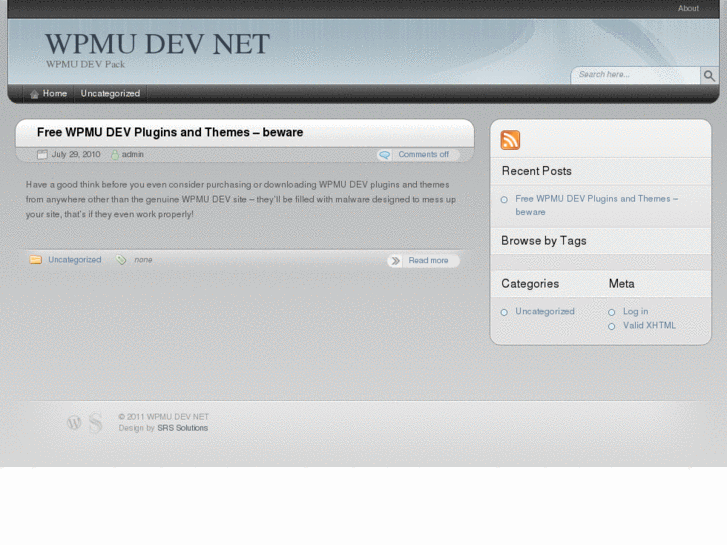Image resolution: width=727 pixels, height=545 pixels.
Task: Click the WPMU DEV Pack tagline
Action: (86, 64)
